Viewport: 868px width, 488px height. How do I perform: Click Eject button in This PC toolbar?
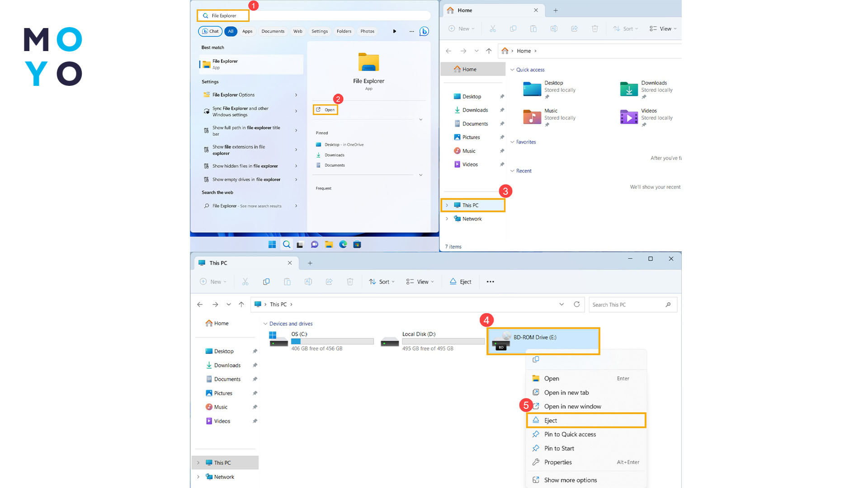(x=461, y=282)
